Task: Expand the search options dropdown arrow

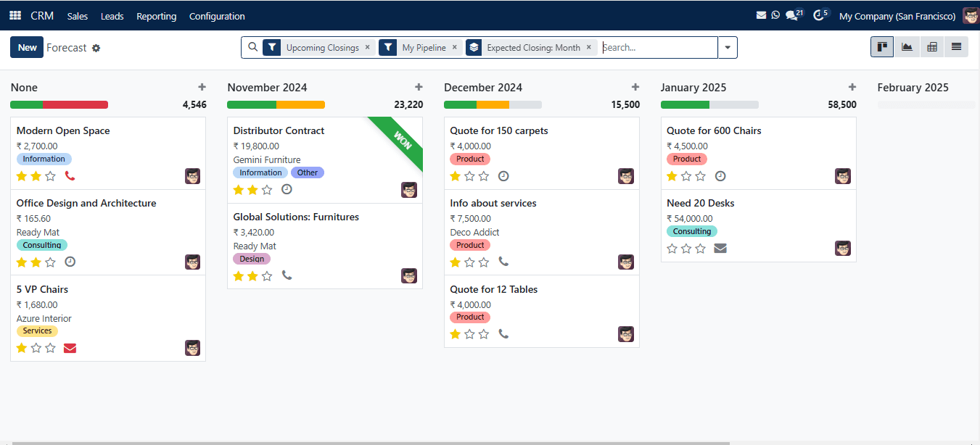Action: tap(728, 48)
